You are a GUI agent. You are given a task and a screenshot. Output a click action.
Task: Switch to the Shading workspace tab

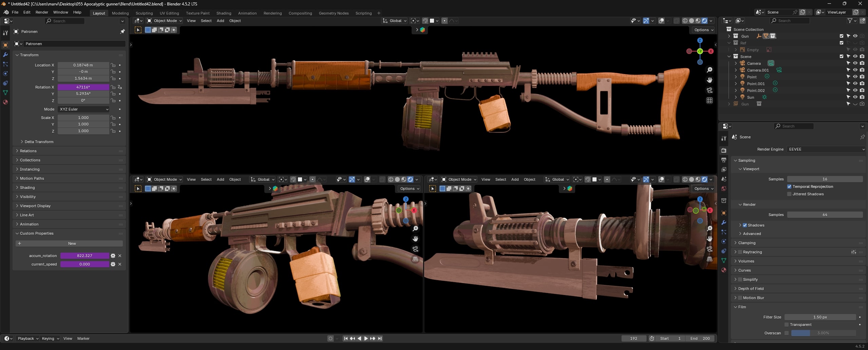224,13
